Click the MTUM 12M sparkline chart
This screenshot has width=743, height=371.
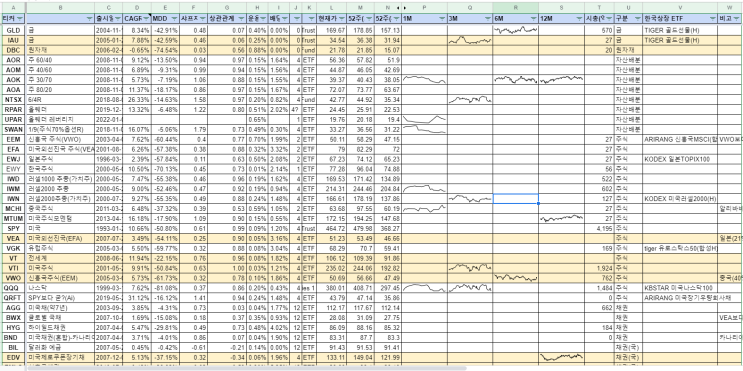click(x=562, y=218)
